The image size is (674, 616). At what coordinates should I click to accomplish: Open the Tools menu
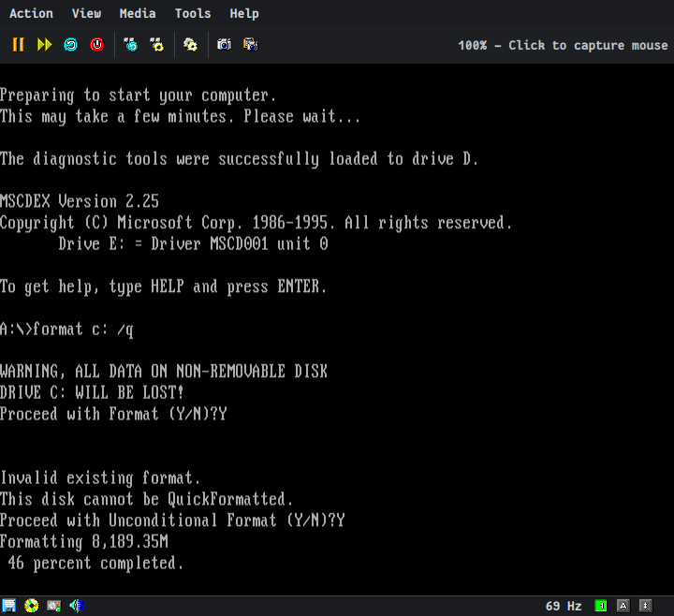pos(193,13)
